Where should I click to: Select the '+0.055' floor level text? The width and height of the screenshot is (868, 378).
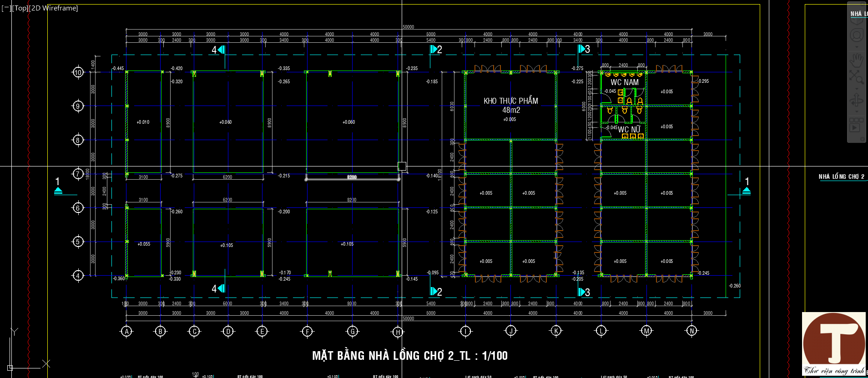click(x=144, y=244)
